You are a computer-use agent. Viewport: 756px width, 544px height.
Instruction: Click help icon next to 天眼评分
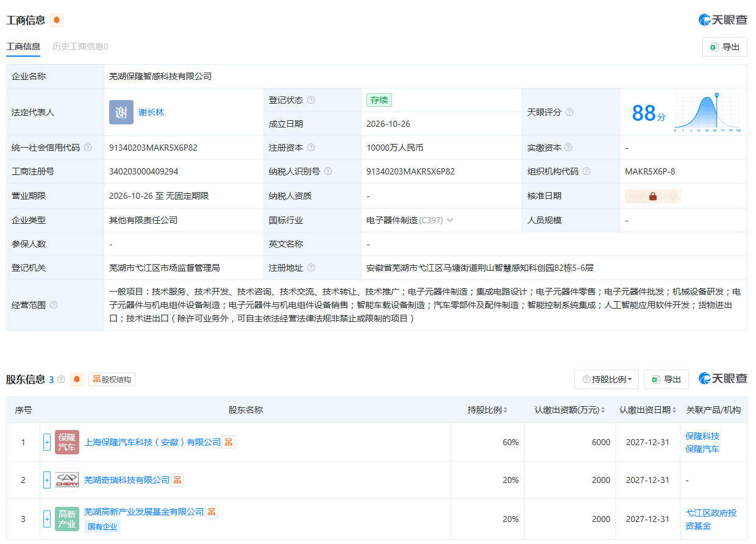[569, 112]
